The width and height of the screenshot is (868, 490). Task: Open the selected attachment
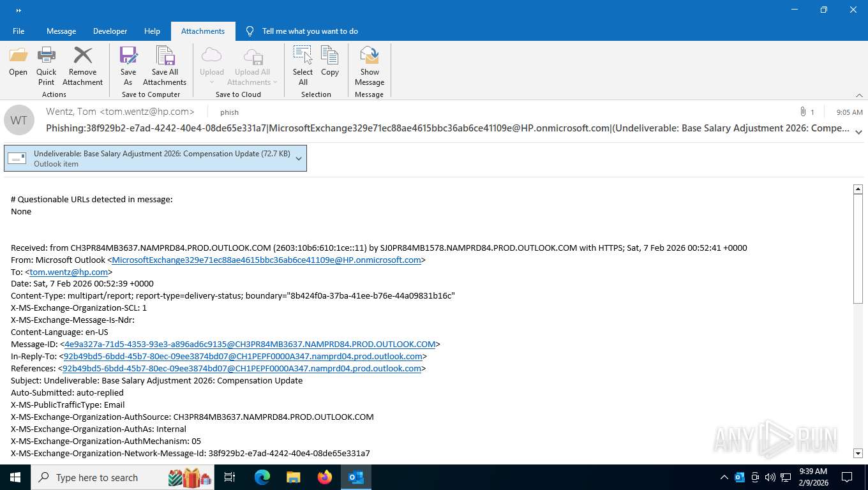pos(19,62)
